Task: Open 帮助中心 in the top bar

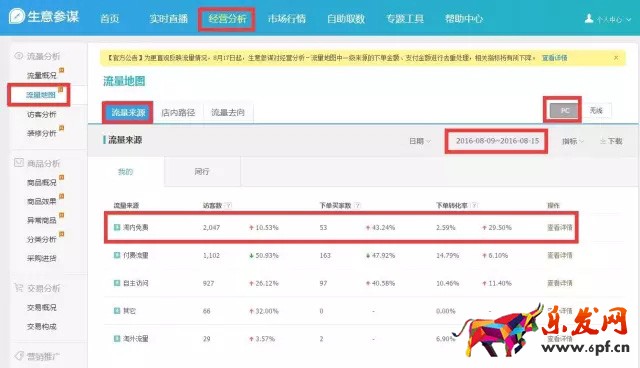Action: tap(464, 19)
